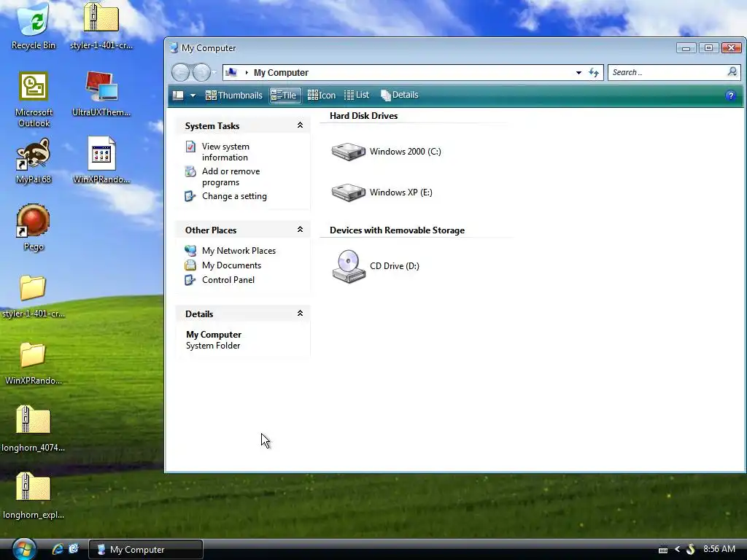Viewport: 747px width, 560px height.
Task: Switch to List view
Action: (357, 96)
